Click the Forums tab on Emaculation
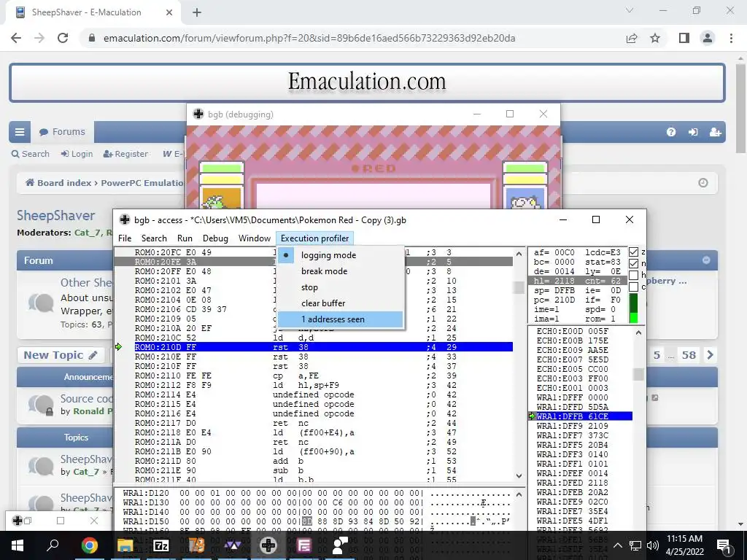 pyautogui.click(x=63, y=132)
